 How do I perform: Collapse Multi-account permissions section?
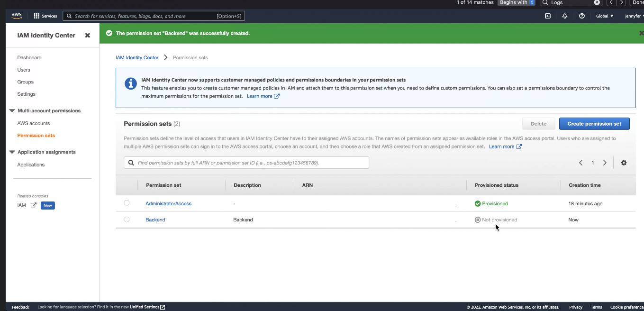coord(12,111)
